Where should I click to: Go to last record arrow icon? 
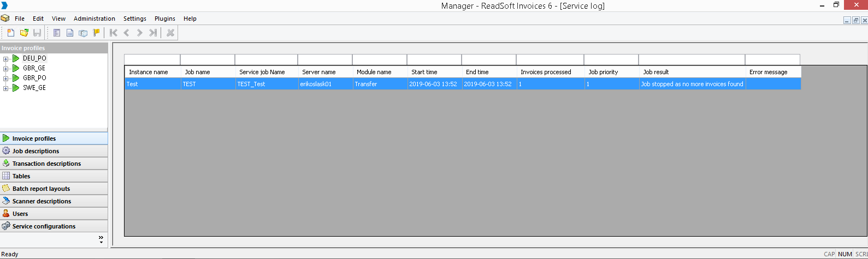(153, 33)
